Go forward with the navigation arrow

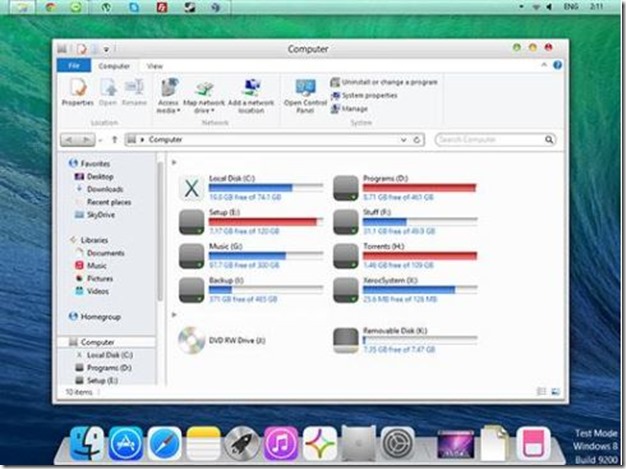pos(86,140)
